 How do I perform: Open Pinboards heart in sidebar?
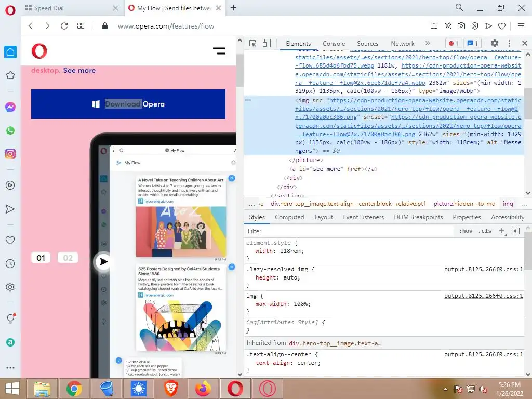click(10, 240)
